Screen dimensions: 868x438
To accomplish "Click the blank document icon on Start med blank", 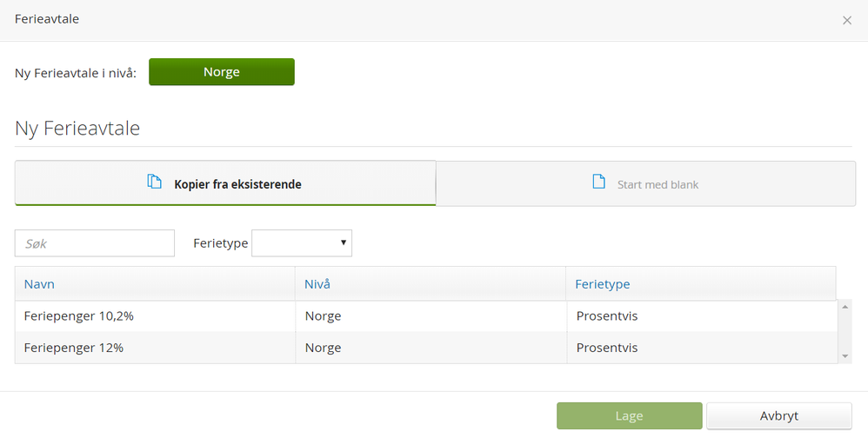I will [x=598, y=182].
